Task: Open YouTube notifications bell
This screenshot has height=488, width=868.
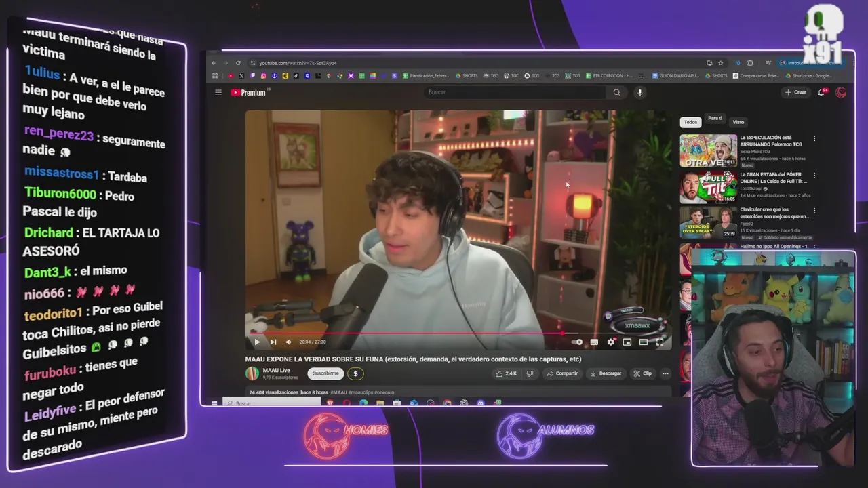Action: pyautogui.click(x=821, y=92)
